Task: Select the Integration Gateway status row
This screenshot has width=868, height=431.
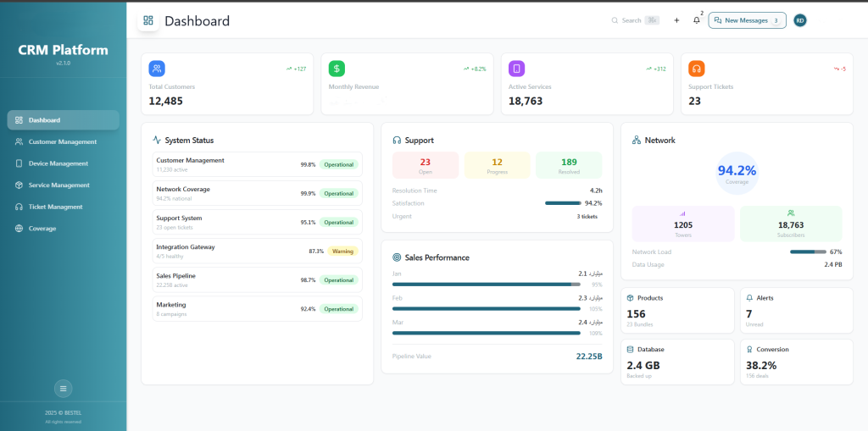Action: (258, 251)
